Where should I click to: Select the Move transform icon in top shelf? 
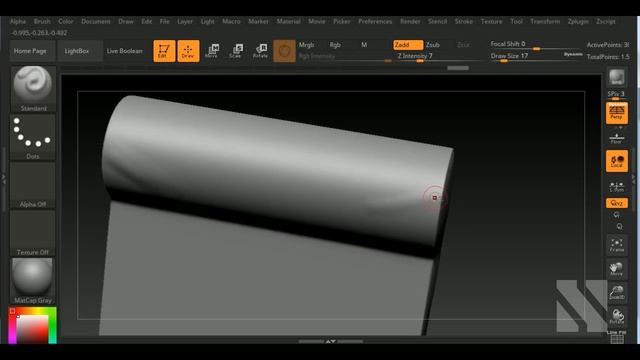(212, 51)
